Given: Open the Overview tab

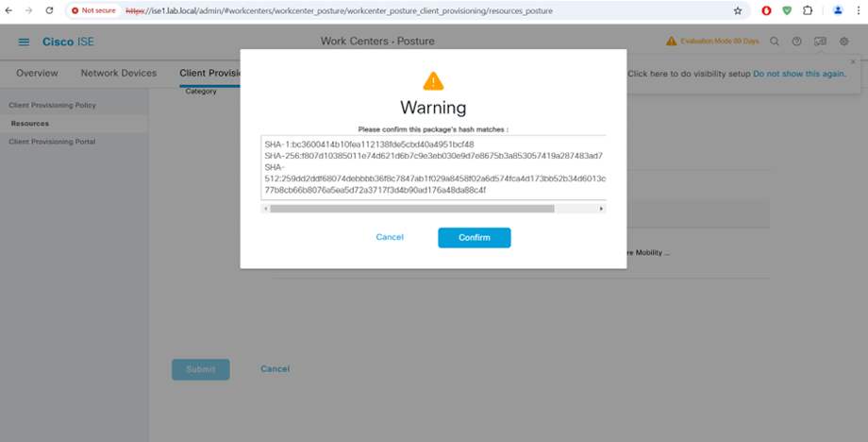Looking at the screenshot, I should (x=37, y=73).
